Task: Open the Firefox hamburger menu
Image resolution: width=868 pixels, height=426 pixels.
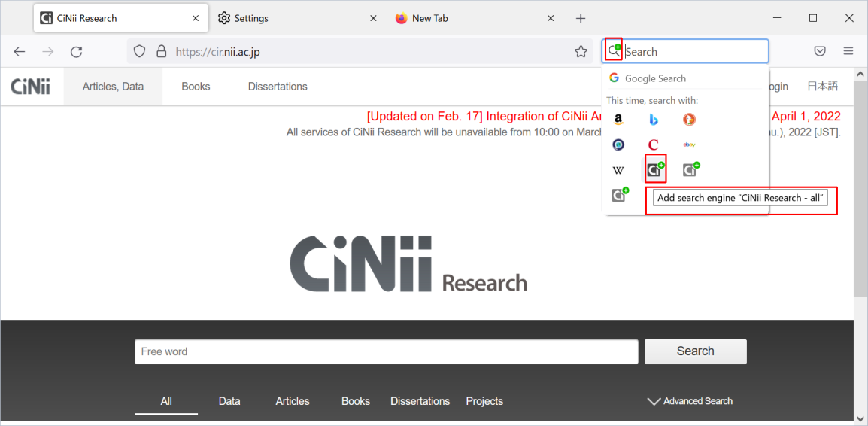Action: click(x=848, y=51)
